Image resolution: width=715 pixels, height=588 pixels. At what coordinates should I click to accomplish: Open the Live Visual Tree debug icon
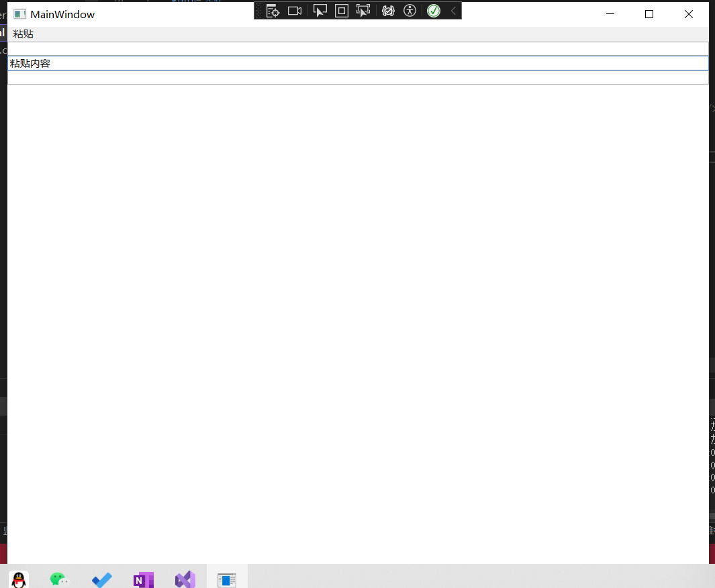pos(273,11)
